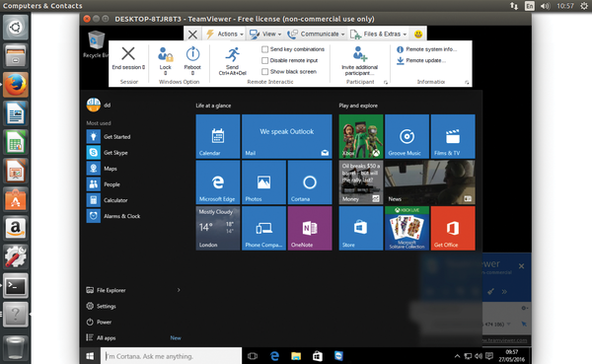Open Ubuntu Software Center in launcher
Image resolution: width=592 pixels, height=364 pixels.
point(16,199)
